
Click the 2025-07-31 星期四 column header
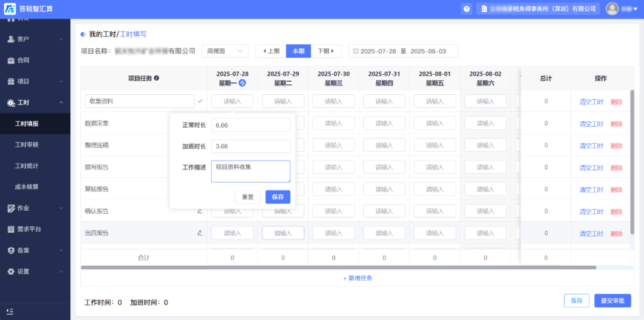click(x=384, y=78)
